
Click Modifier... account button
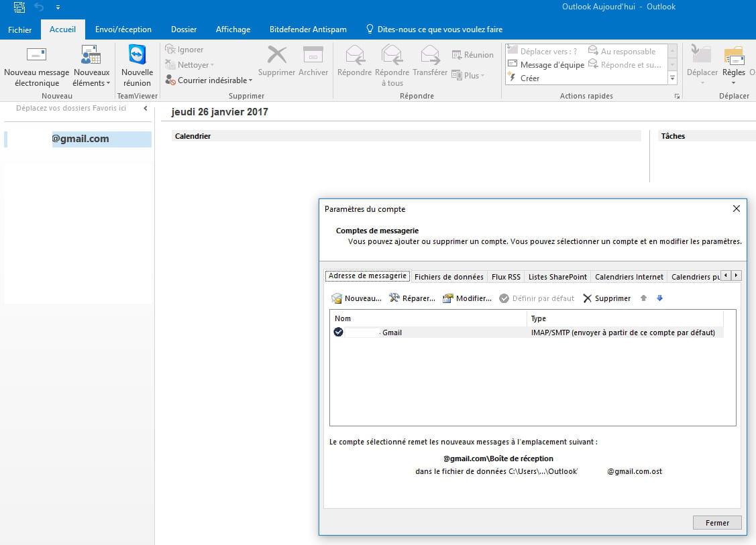click(467, 298)
